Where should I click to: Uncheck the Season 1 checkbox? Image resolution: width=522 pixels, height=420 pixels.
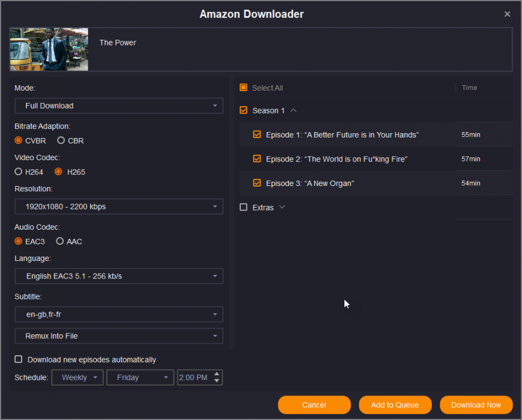coord(243,110)
